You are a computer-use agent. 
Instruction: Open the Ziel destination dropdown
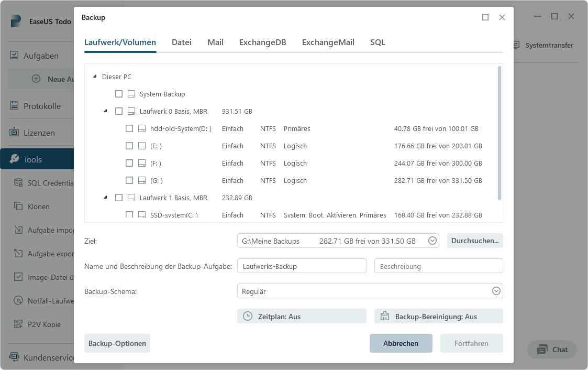pos(432,241)
